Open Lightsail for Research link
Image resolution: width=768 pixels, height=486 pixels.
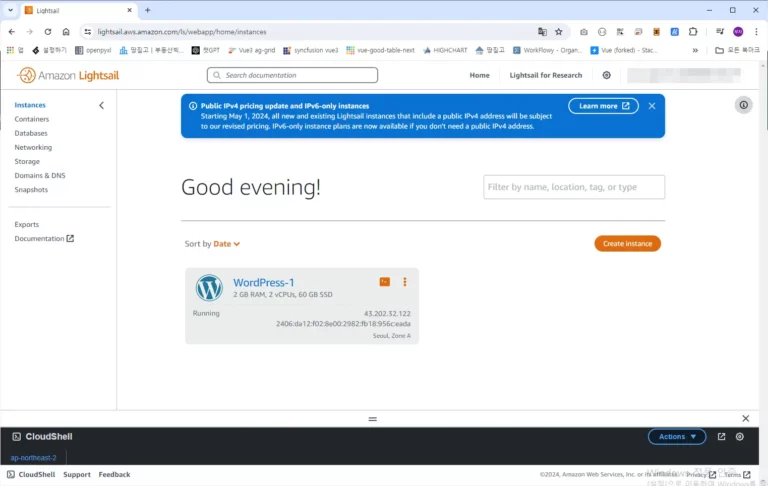point(546,75)
